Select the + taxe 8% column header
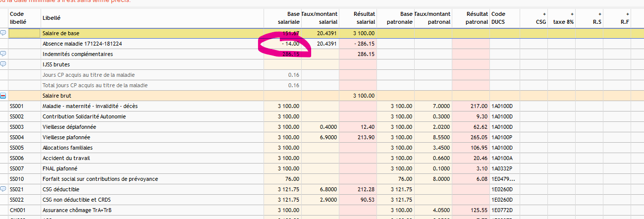This screenshot has height=219, width=644. [x=561, y=18]
